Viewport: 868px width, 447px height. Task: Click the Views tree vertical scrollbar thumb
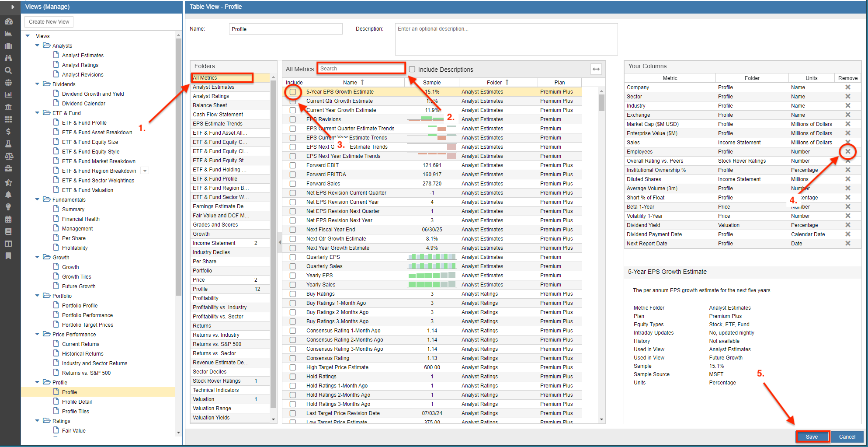(178, 166)
